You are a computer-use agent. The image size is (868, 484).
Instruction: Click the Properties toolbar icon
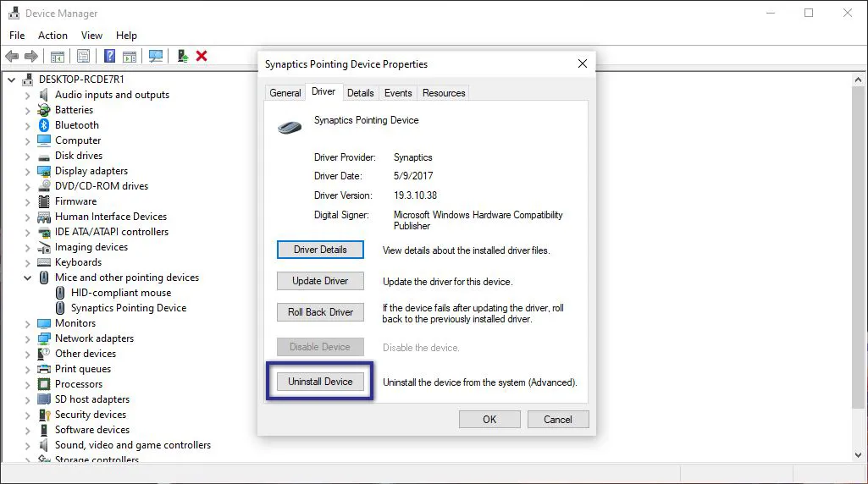(84, 56)
